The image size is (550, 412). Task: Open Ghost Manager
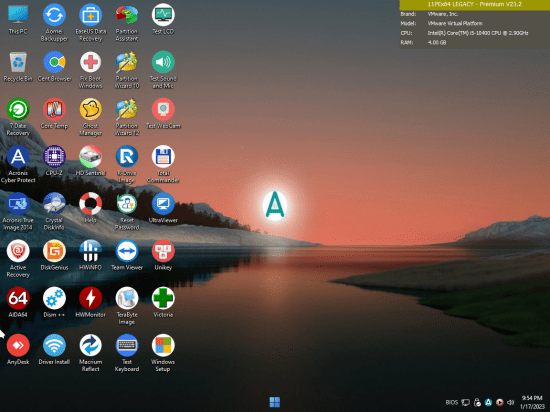pos(90,117)
